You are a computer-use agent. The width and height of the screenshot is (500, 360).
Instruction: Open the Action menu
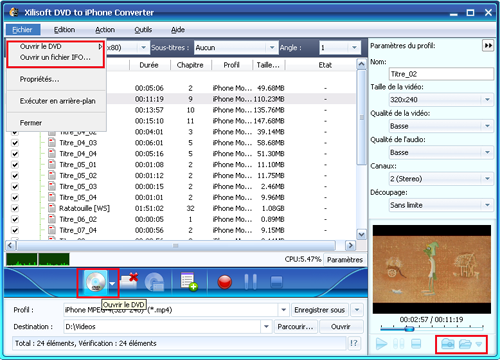[105, 30]
